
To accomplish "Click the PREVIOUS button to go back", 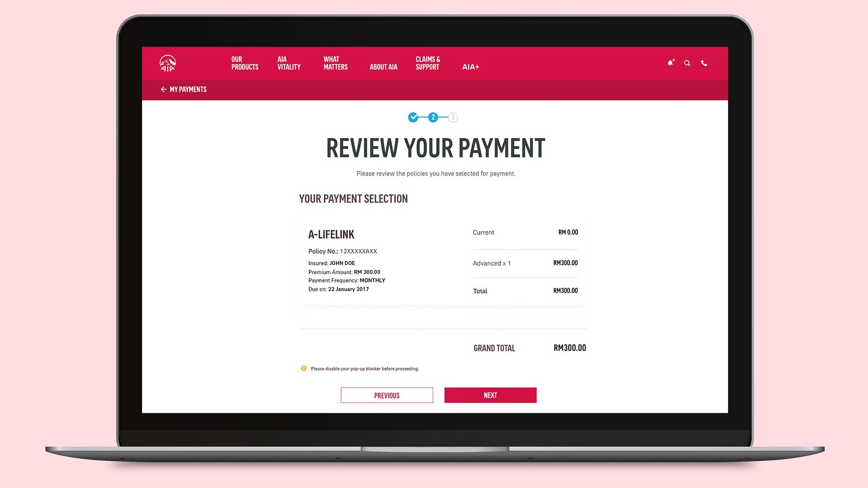I will (x=386, y=395).
